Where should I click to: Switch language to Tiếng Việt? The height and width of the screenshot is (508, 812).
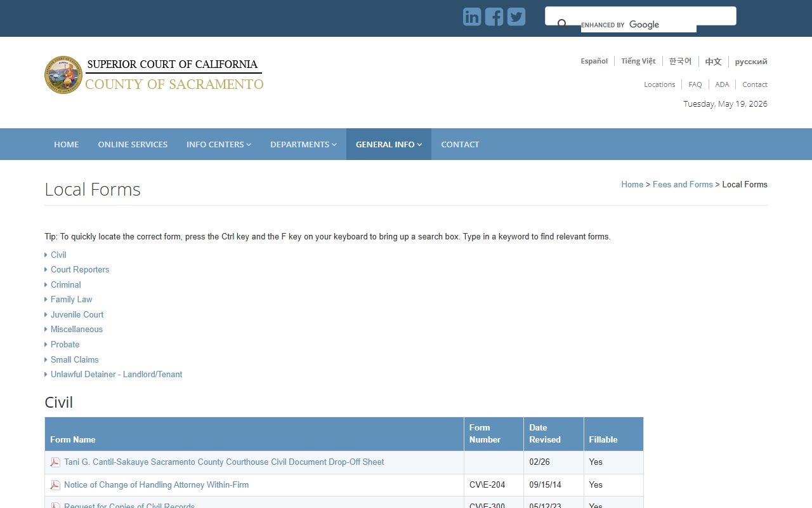(x=638, y=61)
